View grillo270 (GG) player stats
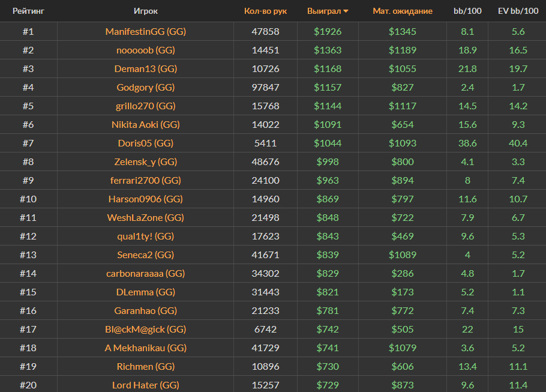Viewport: 546px width, 392px height. 146,106
